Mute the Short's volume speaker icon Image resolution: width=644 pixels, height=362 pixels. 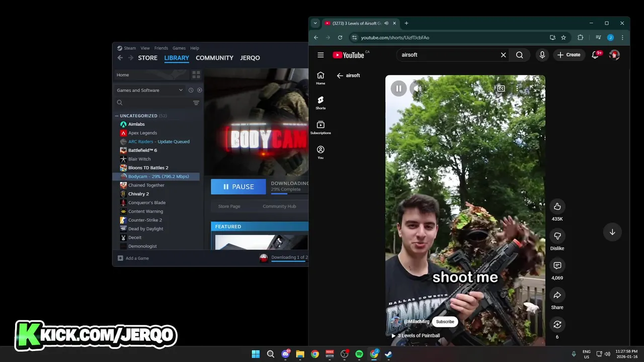[x=418, y=88]
